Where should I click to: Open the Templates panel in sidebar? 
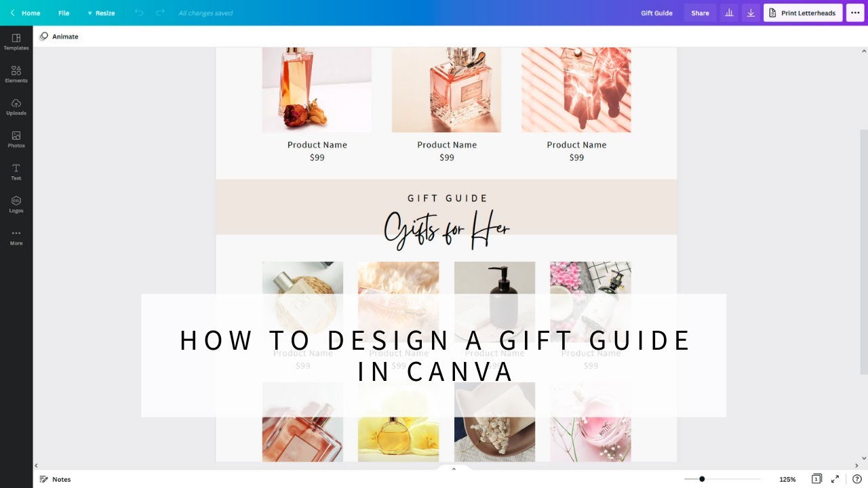pyautogui.click(x=16, y=42)
